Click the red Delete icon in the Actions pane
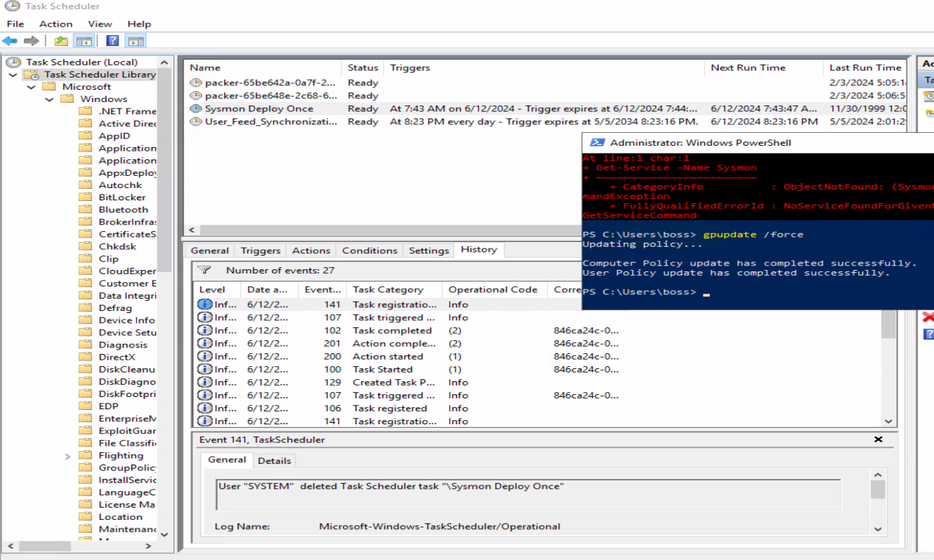The image size is (934, 560). tap(928, 316)
